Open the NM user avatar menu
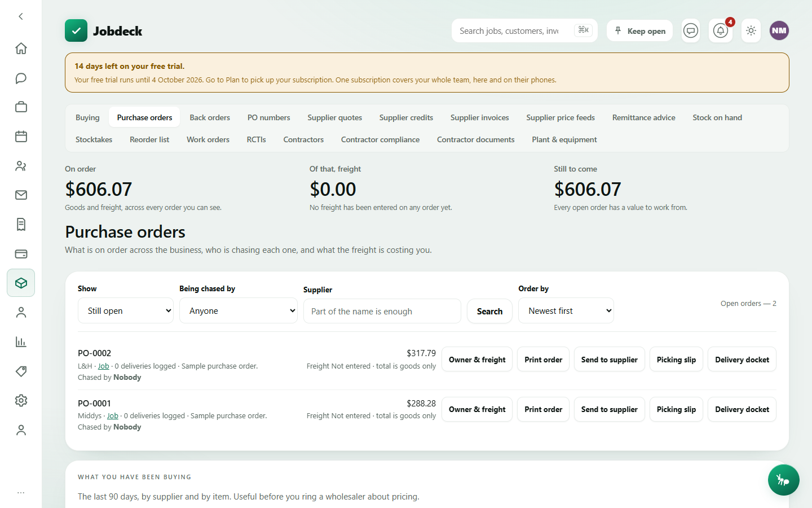The width and height of the screenshot is (812, 508). (779, 30)
